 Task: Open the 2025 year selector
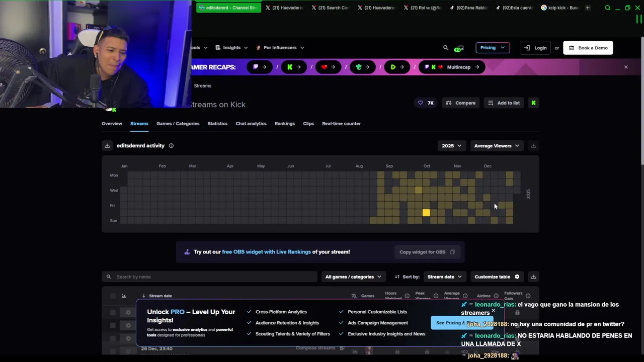(x=451, y=146)
